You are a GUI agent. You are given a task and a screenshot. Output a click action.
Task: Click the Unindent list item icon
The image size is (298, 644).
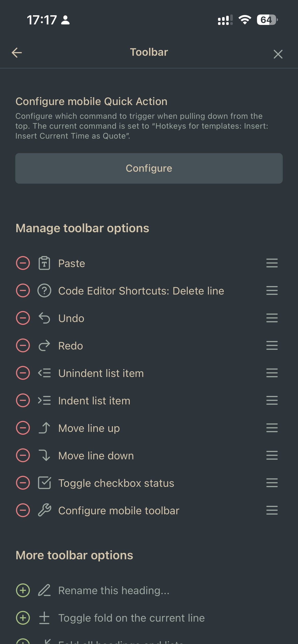click(44, 373)
